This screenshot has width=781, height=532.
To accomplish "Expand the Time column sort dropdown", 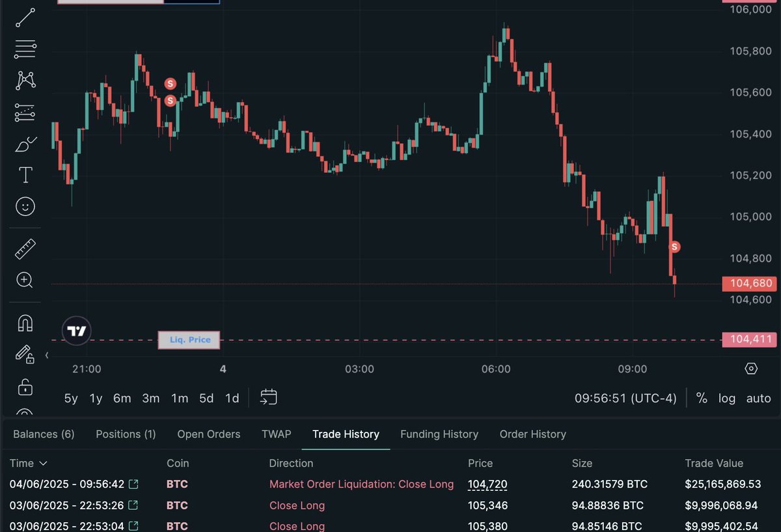I will point(43,463).
